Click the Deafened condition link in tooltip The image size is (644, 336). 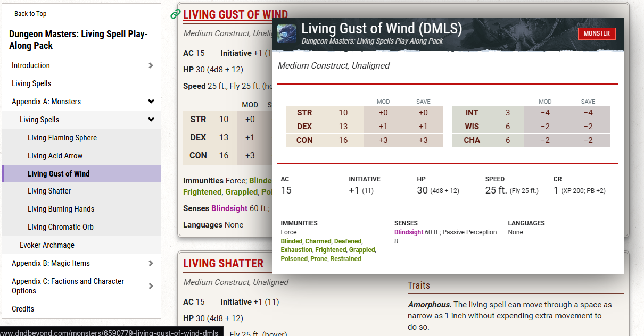(348, 241)
